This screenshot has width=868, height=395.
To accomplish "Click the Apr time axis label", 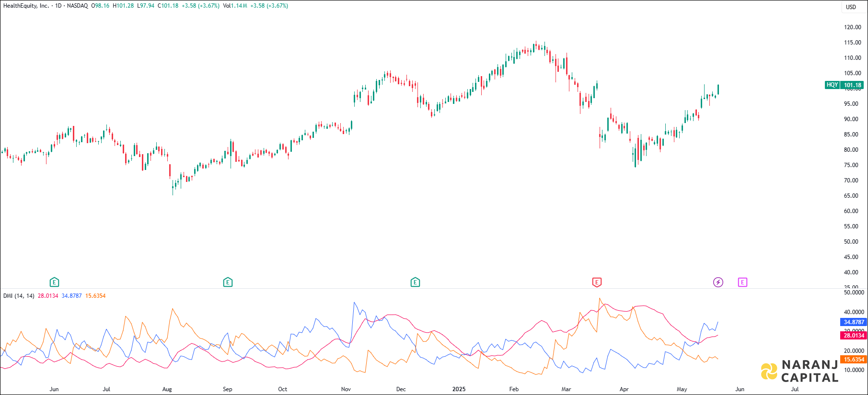I will coord(624,389).
